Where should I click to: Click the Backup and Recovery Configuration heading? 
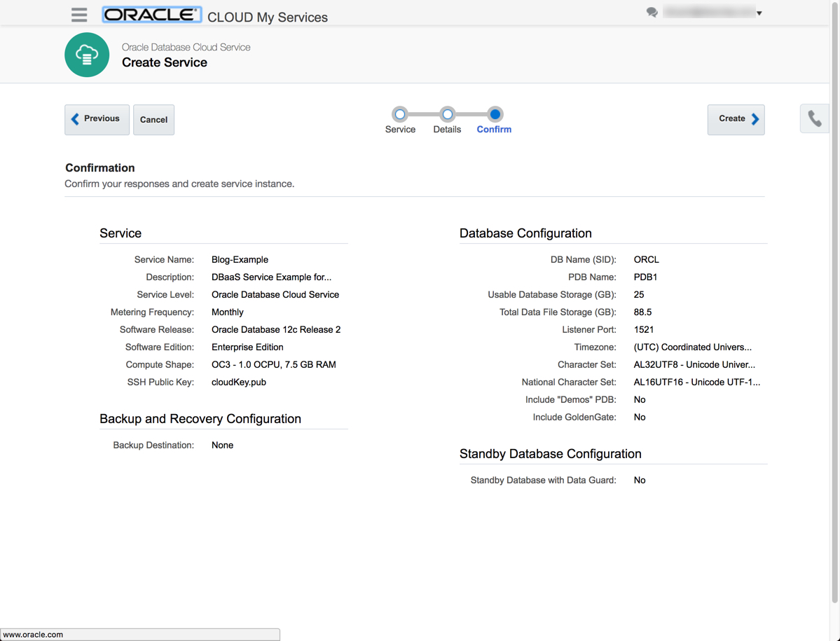pyautogui.click(x=200, y=419)
